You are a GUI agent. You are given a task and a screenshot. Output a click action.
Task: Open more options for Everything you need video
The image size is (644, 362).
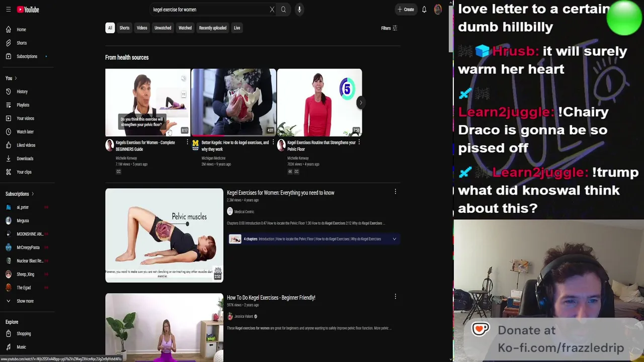395,192
